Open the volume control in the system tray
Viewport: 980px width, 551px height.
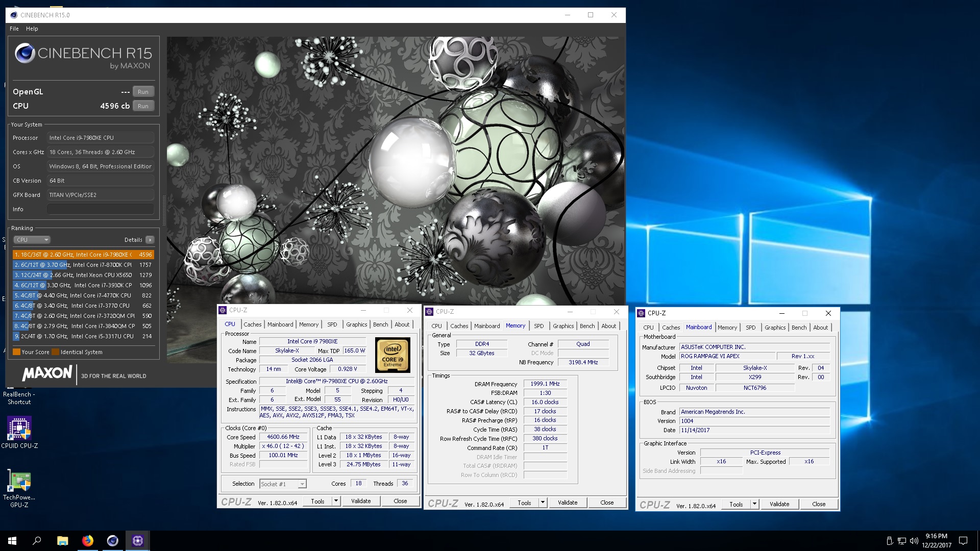click(x=914, y=541)
